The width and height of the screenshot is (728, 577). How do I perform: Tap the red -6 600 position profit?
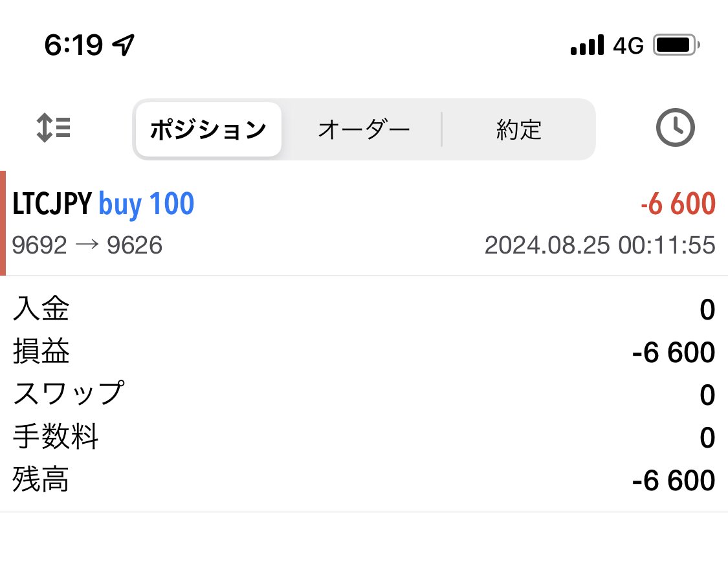tap(678, 204)
